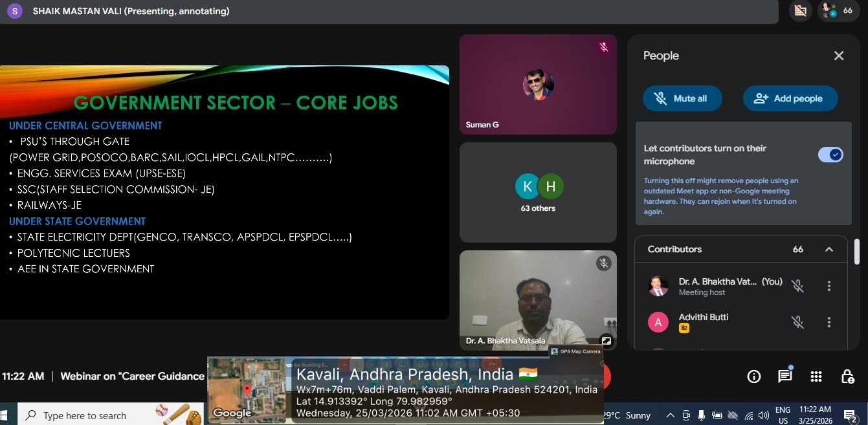Click the Meeting host label
This screenshot has width=868, height=425.
tap(702, 292)
